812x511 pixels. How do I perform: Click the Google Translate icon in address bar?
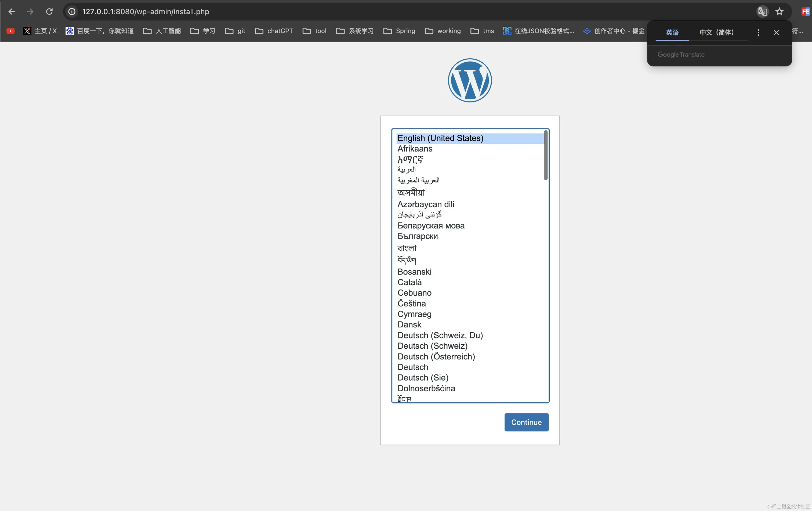[x=762, y=12]
